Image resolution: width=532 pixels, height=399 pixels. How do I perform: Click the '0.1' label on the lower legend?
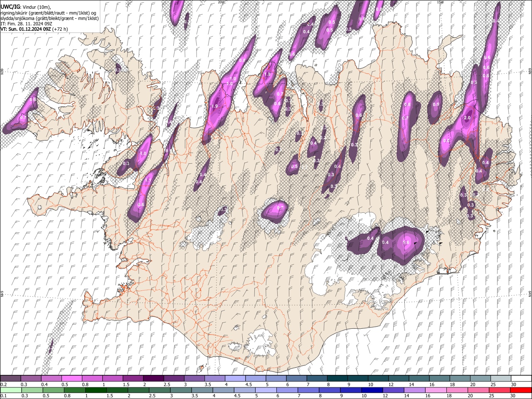coord(4,396)
